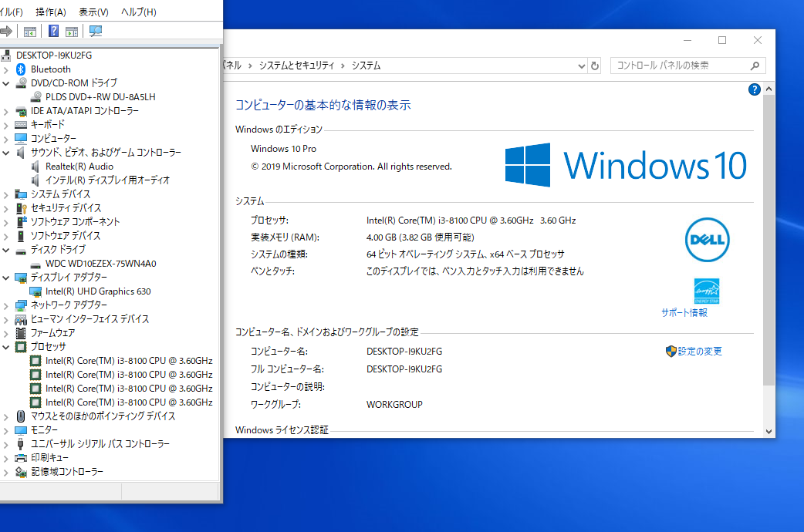
Task: Open the blue help question mark in System window
Action: click(755, 89)
